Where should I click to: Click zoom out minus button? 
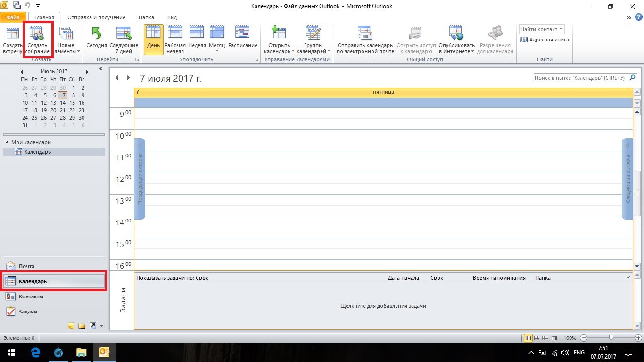[584, 338]
